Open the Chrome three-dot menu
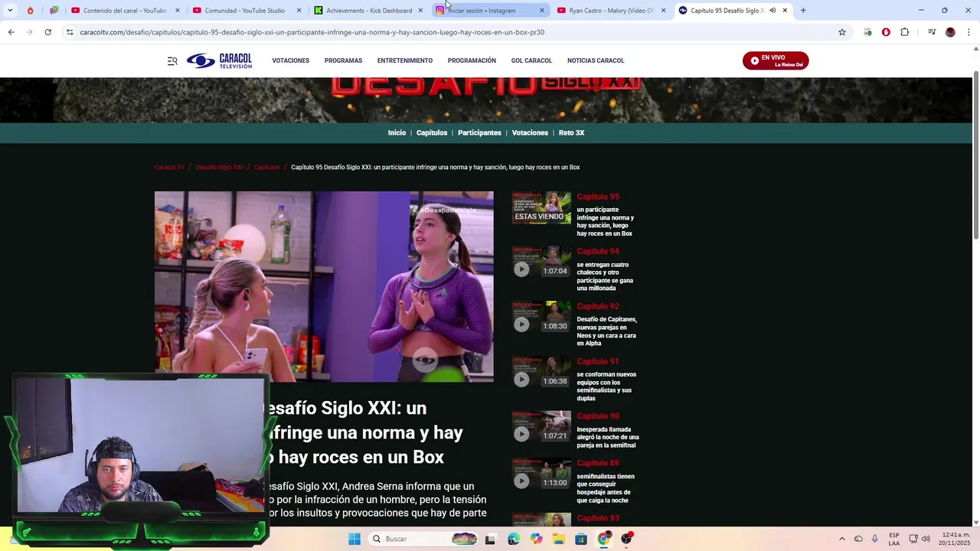980x551 pixels. point(969,32)
